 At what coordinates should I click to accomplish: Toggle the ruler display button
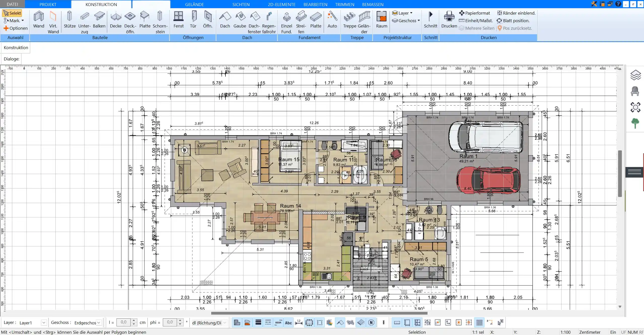(397, 322)
